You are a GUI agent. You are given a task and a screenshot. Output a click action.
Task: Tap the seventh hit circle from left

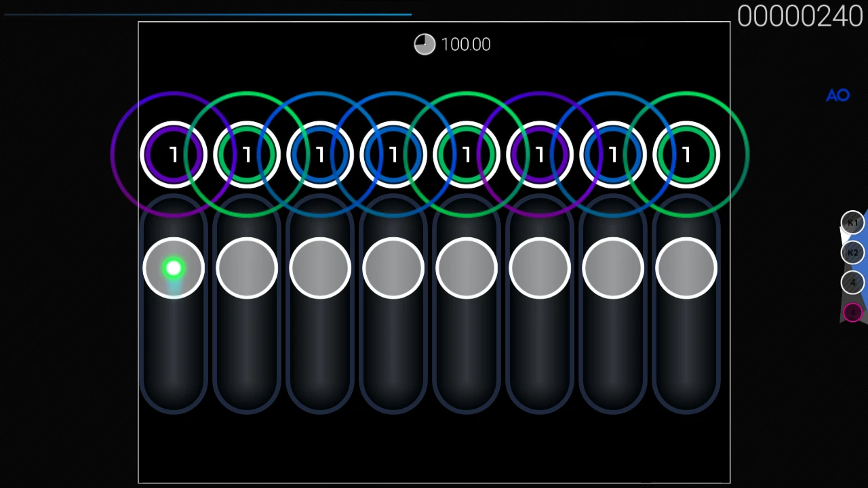tap(613, 155)
